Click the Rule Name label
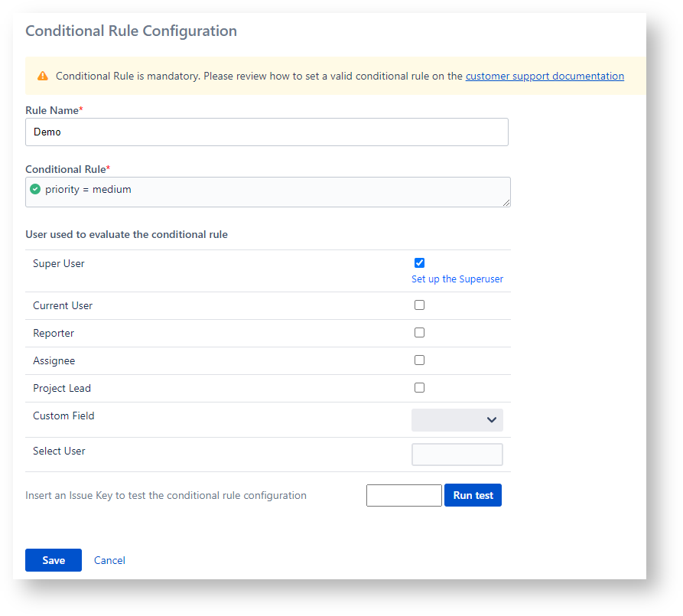The width and height of the screenshot is (683, 616). [52, 110]
